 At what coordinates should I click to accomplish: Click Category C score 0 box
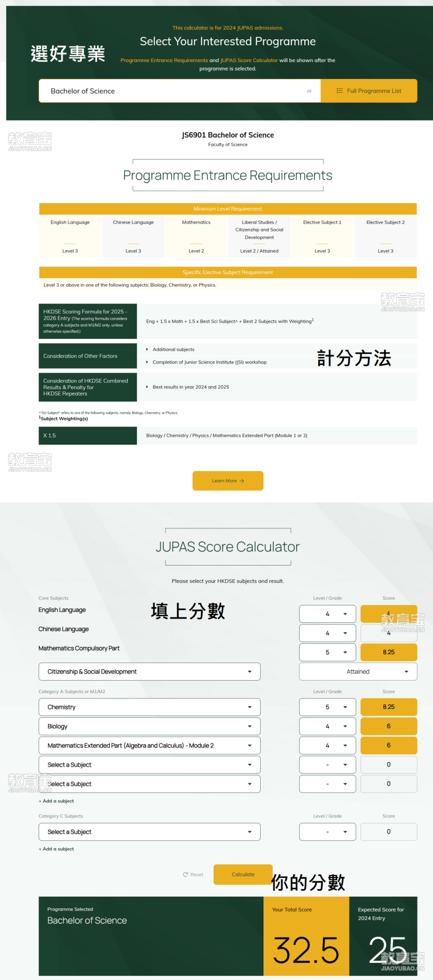tap(389, 832)
